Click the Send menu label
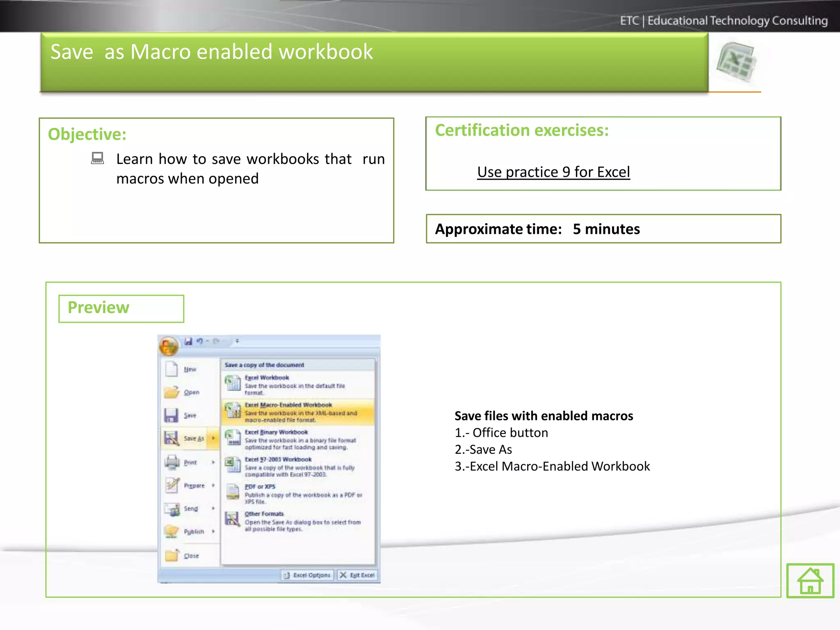The height and width of the screenshot is (630, 840). click(x=191, y=509)
